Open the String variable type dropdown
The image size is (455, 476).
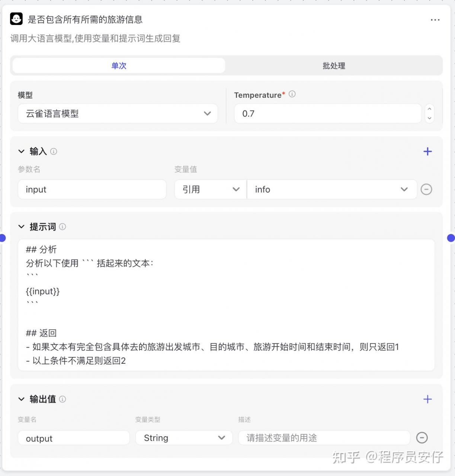pos(184,438)
